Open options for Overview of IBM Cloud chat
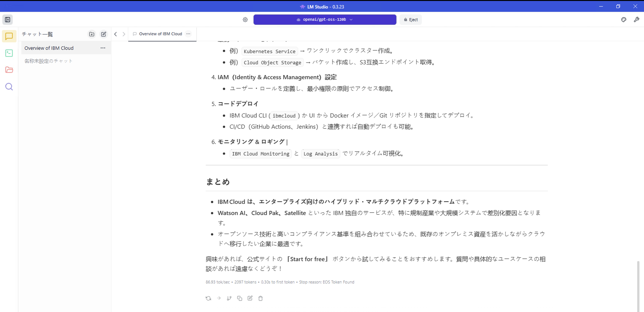 click(103, 48)
